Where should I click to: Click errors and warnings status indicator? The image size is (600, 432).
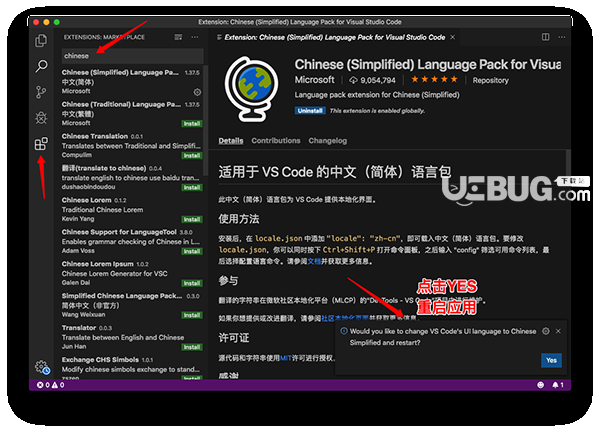[x=51, y=385]
